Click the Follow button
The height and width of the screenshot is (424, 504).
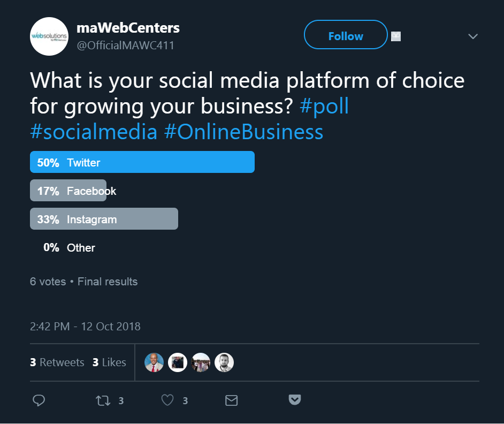[345, 35]
